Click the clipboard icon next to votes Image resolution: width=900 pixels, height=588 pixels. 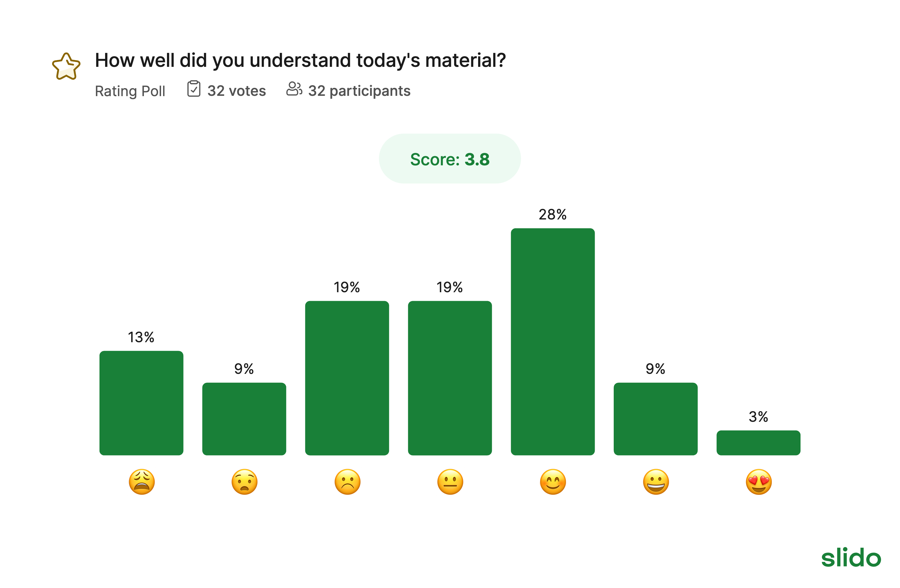click(194, 89)
